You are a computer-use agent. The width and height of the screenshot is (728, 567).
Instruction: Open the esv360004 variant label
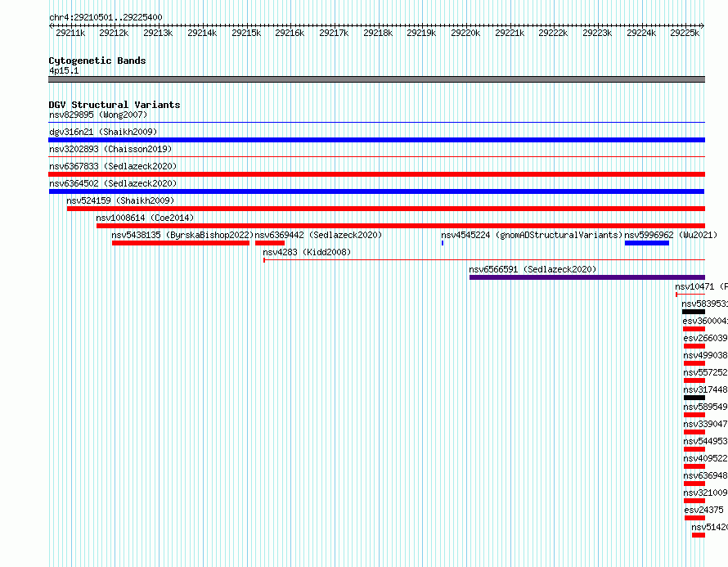pyautogui.click(x=705, y=321)
